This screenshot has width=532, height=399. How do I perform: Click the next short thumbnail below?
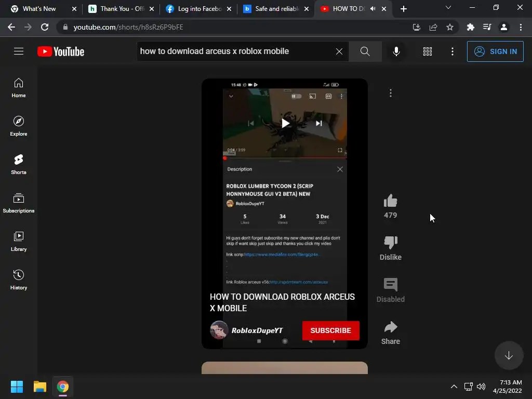pos(285,368)
